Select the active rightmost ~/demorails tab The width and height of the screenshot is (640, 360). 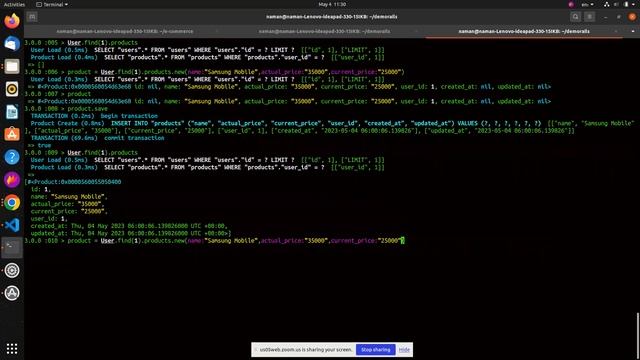[524, 31]
